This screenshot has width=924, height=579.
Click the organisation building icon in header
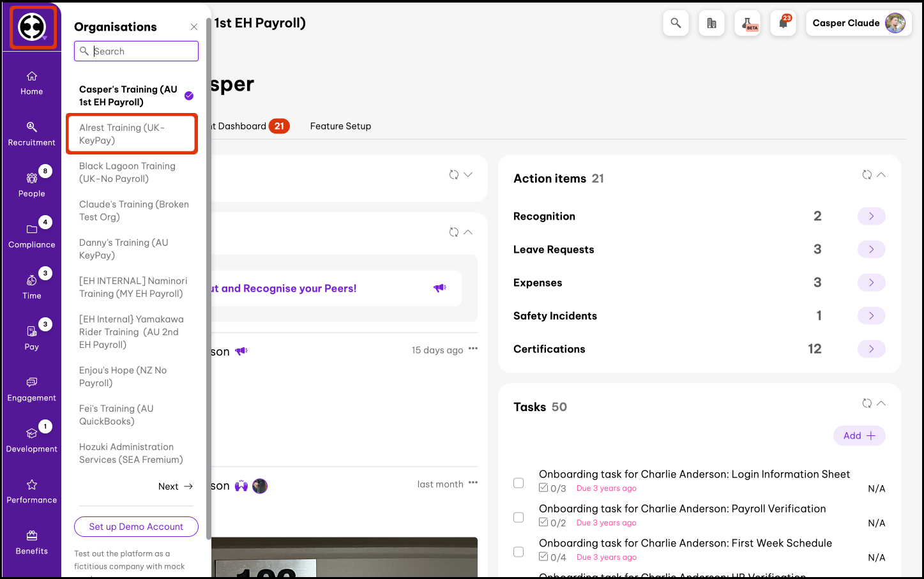[x=711, y=24]
